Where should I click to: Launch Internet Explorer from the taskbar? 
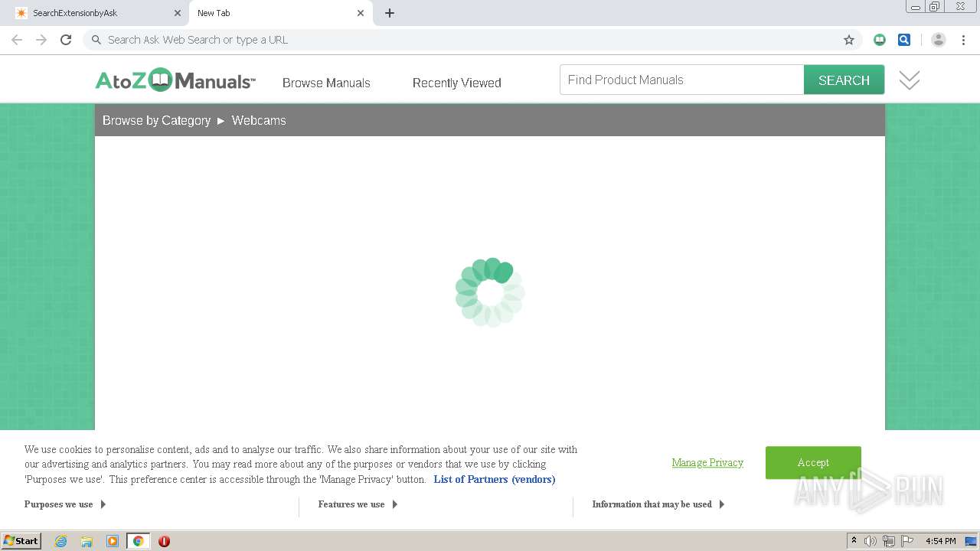tap(61, 541)
